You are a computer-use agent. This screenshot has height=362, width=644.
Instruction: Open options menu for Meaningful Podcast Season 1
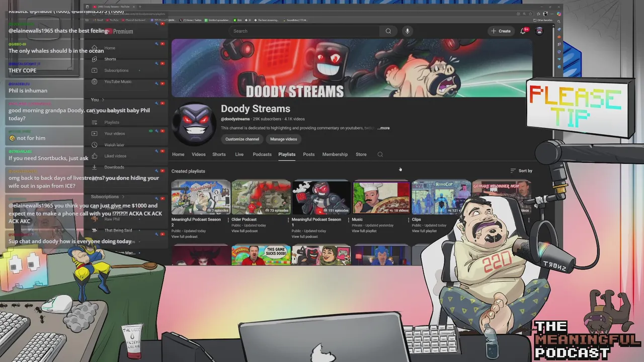pos(348,220)
